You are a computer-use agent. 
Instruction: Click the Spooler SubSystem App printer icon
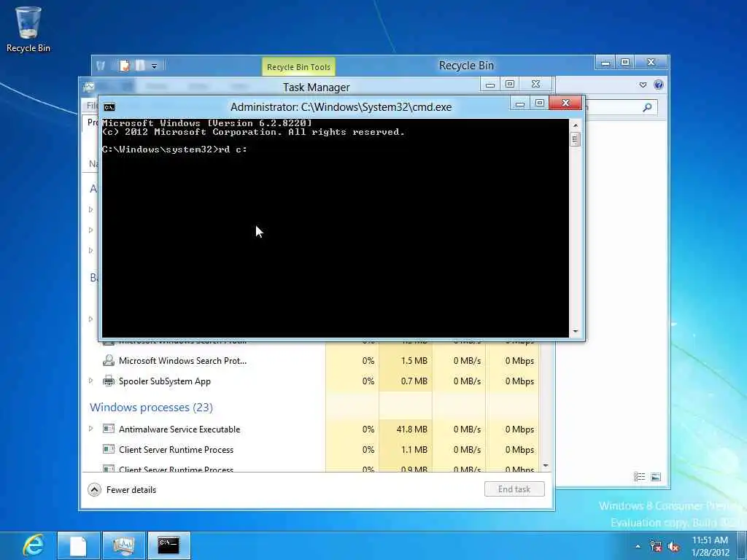tap(109, 381)
